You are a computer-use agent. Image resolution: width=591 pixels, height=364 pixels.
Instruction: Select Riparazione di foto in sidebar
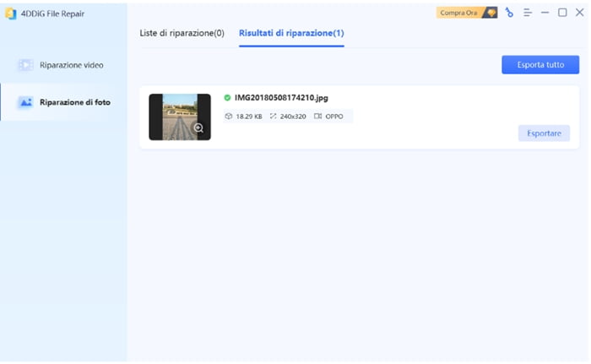(63, 102)
